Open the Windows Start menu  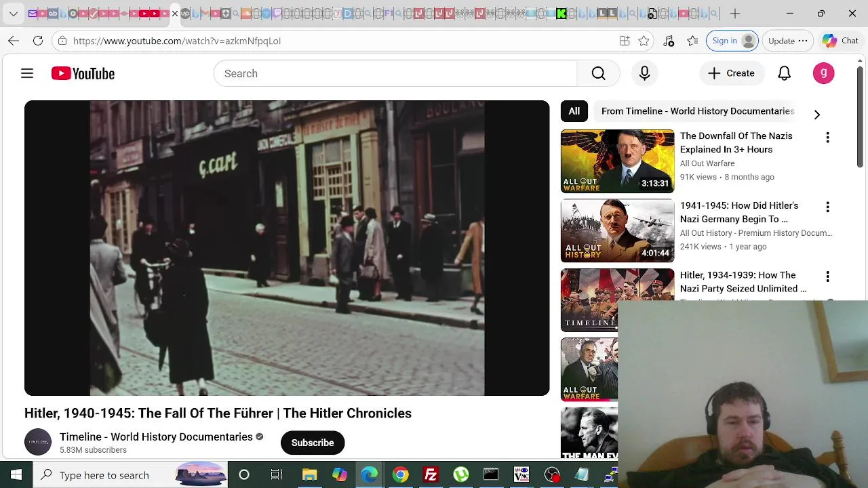tap(16, 475)
